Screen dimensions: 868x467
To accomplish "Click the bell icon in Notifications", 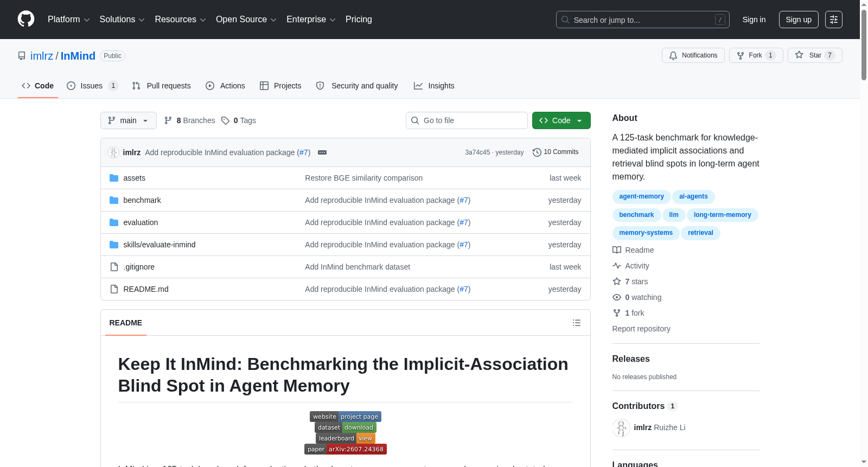I will (x=673, y=55).
